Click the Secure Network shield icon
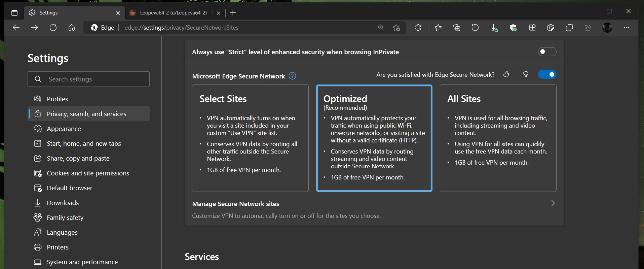Image resolution: width=644 pixels, height=269 pixels. coord(513,28)
